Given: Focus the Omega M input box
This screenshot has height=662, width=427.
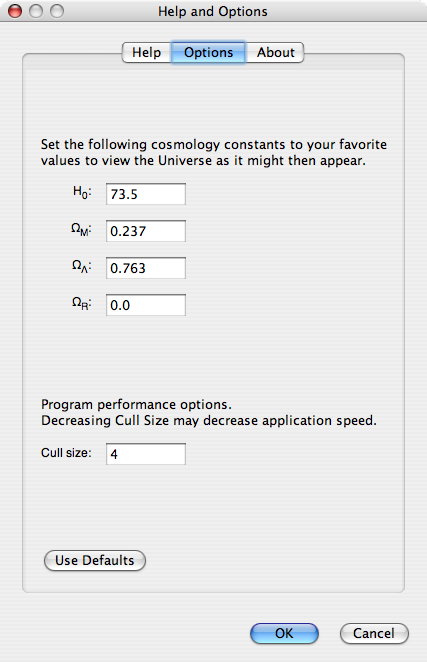Looking at the screenshot, I should tap(146, 231).
